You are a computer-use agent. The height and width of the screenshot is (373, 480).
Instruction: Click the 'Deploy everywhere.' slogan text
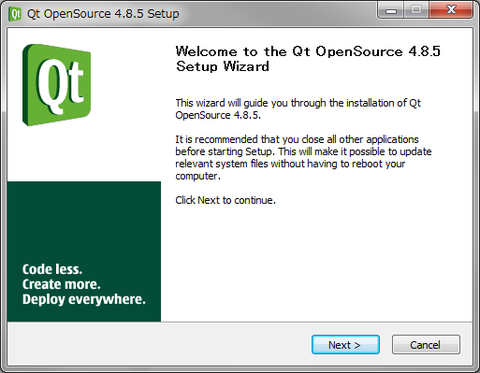coord(84,299)
